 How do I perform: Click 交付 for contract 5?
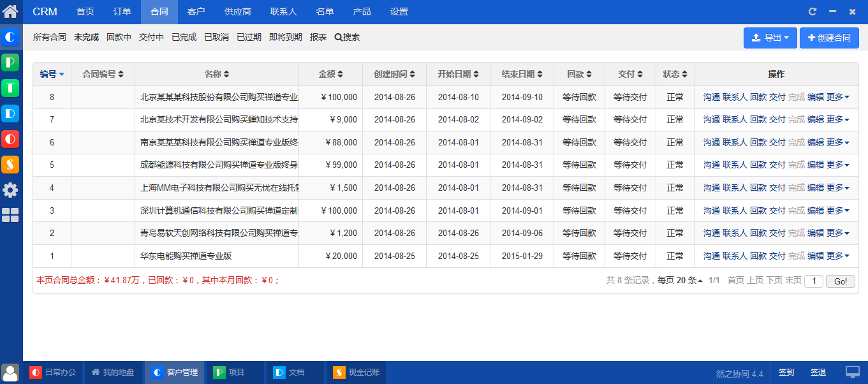[x=777, y=165]
